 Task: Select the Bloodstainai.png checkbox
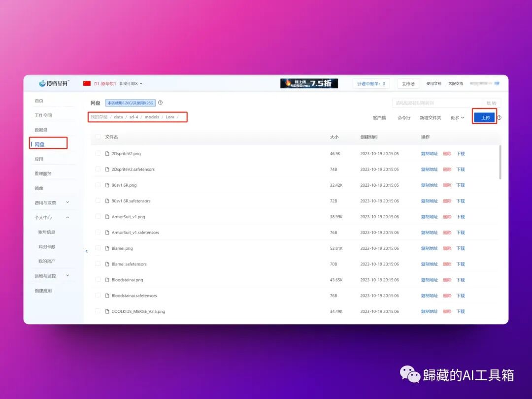(98, 280)
